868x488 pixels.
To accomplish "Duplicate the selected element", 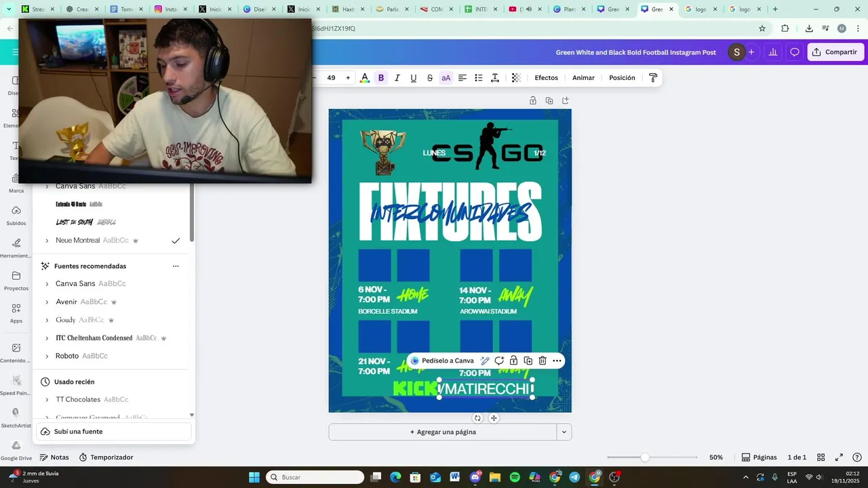I will [x=528, y=361].
